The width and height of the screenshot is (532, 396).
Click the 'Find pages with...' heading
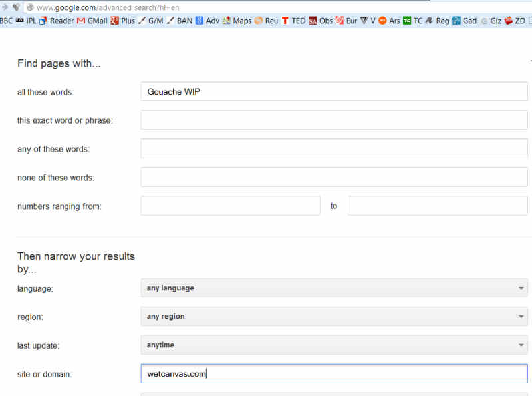coord(59,63)
